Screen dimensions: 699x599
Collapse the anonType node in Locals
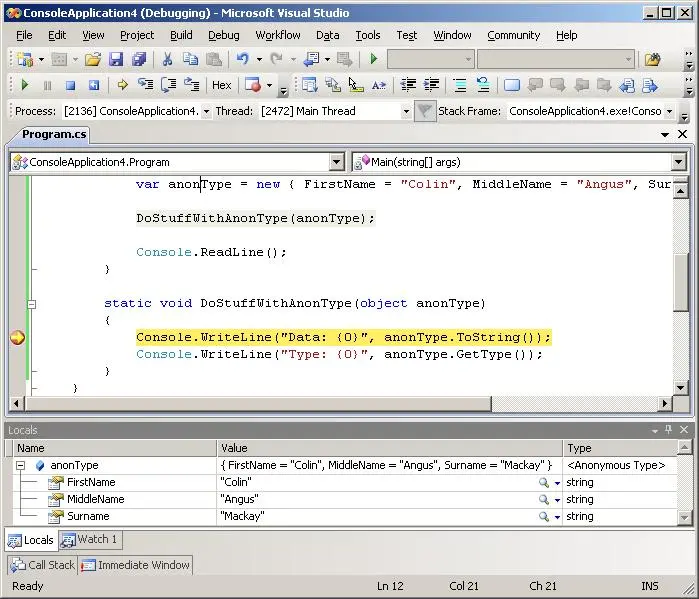click(21, 465)
